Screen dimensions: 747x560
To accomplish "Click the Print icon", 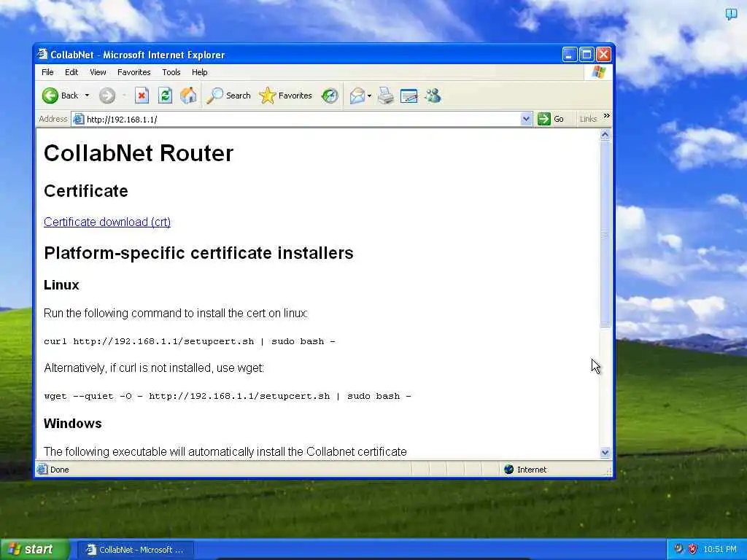I will (x=386, y=96).
